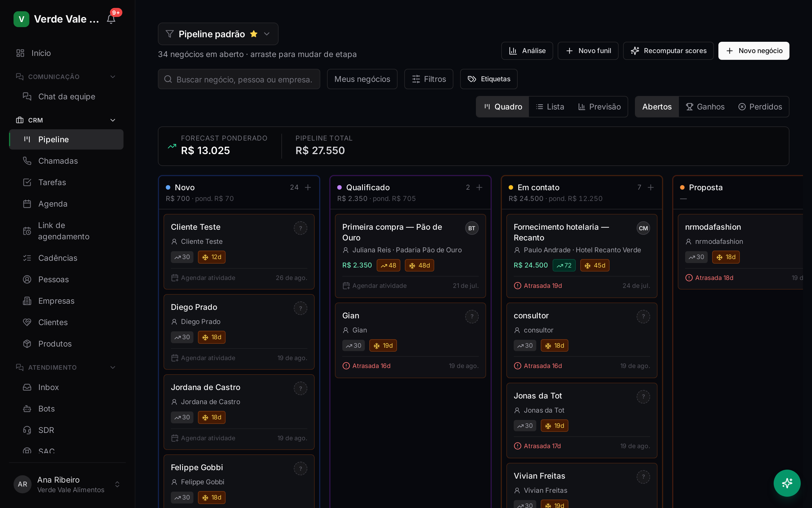
Task: Switch to the Quadro board view
Action: (503, 107)
